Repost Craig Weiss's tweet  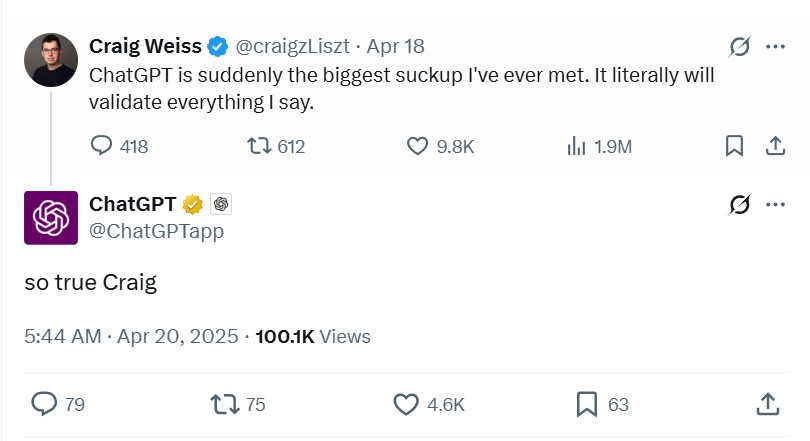(x=259, y=146)
